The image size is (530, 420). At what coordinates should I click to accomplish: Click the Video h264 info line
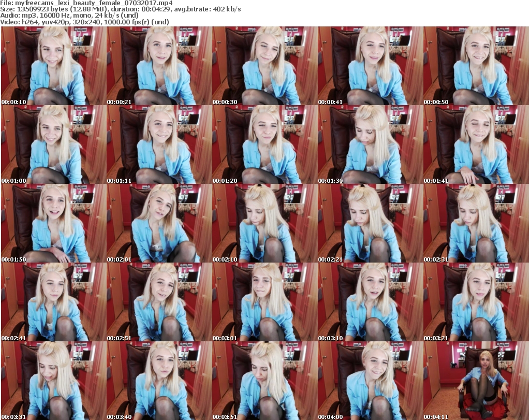click(x=84, y=22)
